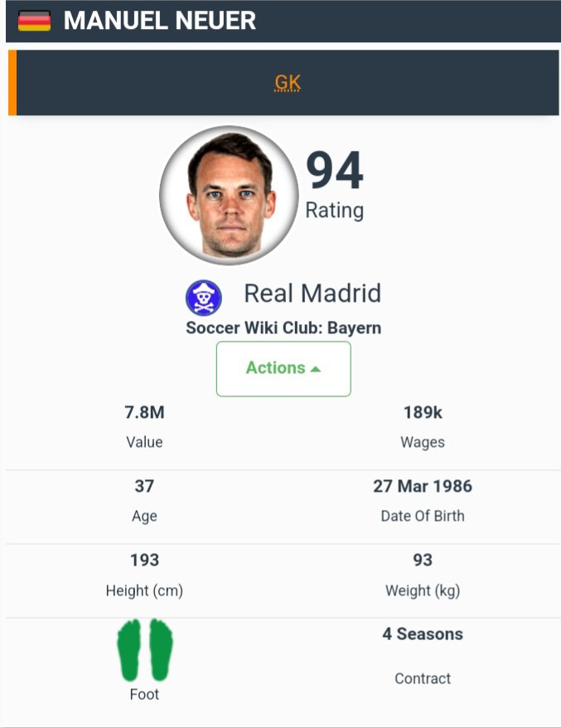Click the 4 Seasons contract value
Viewport: 561px width, 728px height.
(423, 634)
